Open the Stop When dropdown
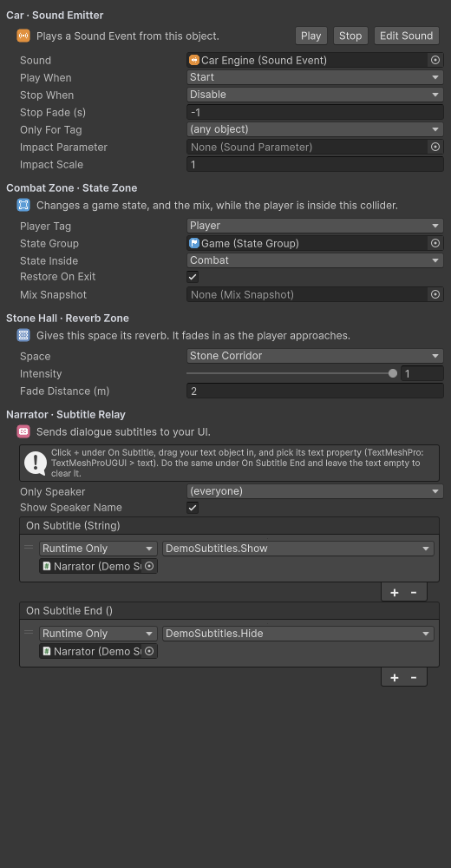Screen dimensions: 451x868 (x=315, y=95)
